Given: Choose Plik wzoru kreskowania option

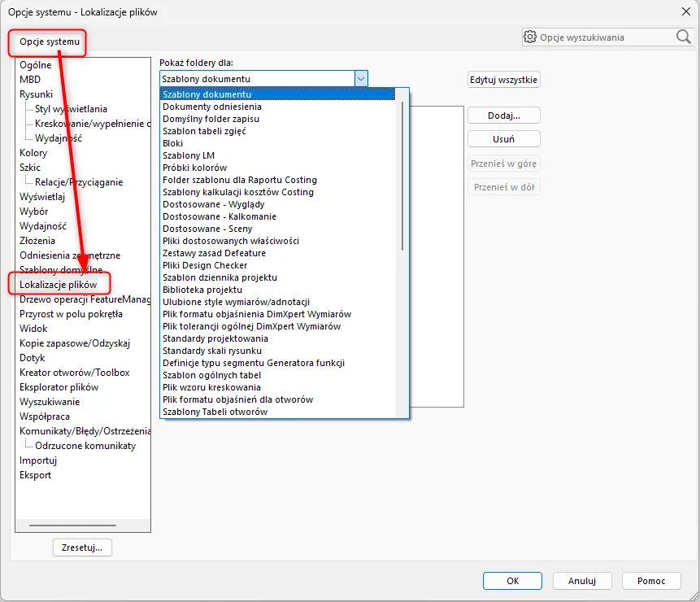Looking at the screenshot, I should click(x=278, y=387).
